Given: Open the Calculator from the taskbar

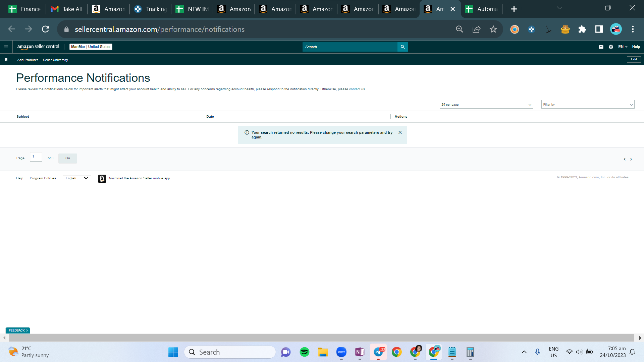Looking at the screenshot, I should [x=470, y=352].
